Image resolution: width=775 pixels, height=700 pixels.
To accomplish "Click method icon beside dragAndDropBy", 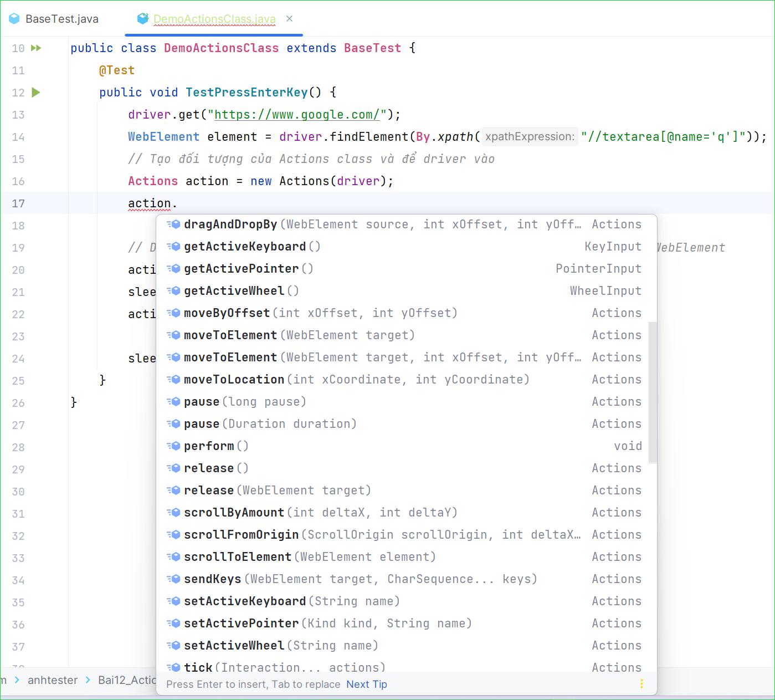I will (173, 224).
